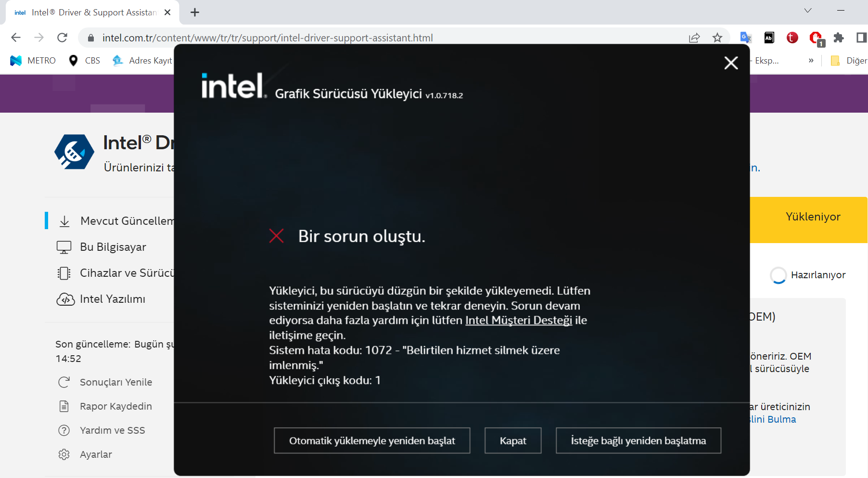Screen dimensions: 868x478
Task: Click the Intel logo in the installer dialog
Action: point(234,86)
